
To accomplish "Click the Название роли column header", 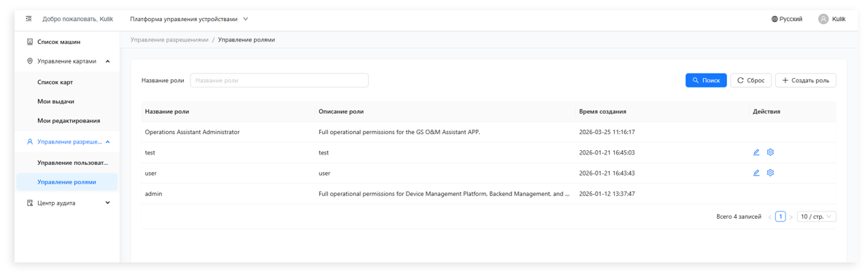I will click(x=166, y=111).
